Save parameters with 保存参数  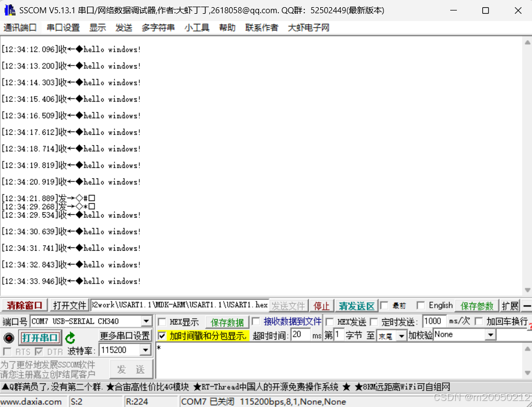tap(477, 305)
